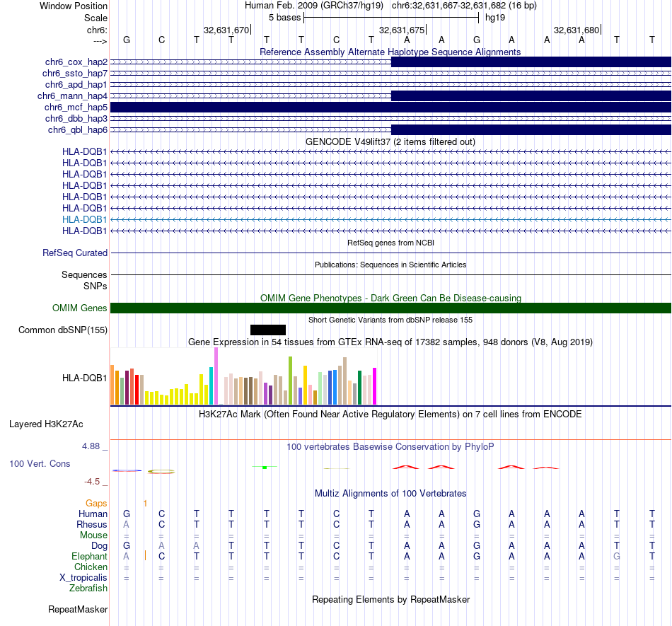Image resolution: width=672 pixels, height=626 pixels.
Task: Click the Window Position label
Action: click(74, 6)
